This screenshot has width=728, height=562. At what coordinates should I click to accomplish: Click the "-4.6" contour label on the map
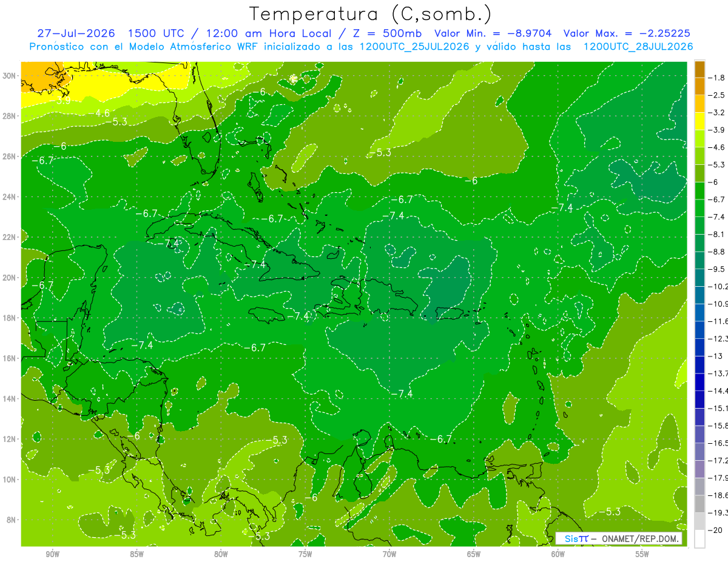[x=99, y=113]
